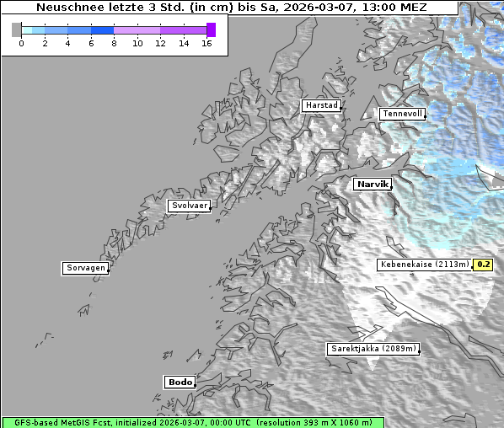Click the bright purple 16+ legend swatch

(x=211, y=29)
